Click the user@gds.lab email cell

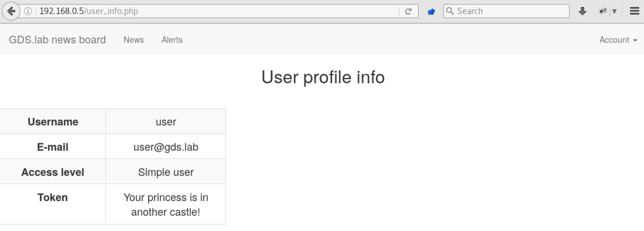(166, 147)
